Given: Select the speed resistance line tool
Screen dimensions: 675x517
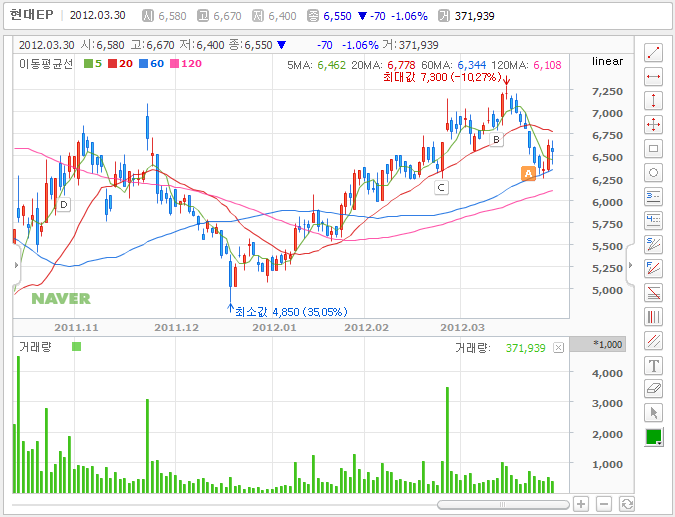Looking at the screenshot, I should pyautogui.click(x=653, y=245).
